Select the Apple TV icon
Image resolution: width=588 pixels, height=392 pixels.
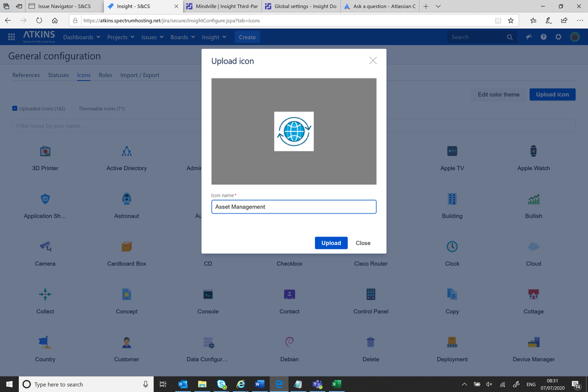click(x=452, y=151)
